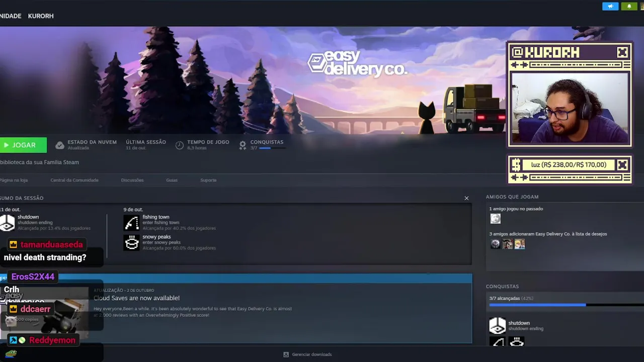This screenshot has height=362, width=644.
Task: Click the hammer badge beside Reddyemon
Action: (x=13, y=340)
